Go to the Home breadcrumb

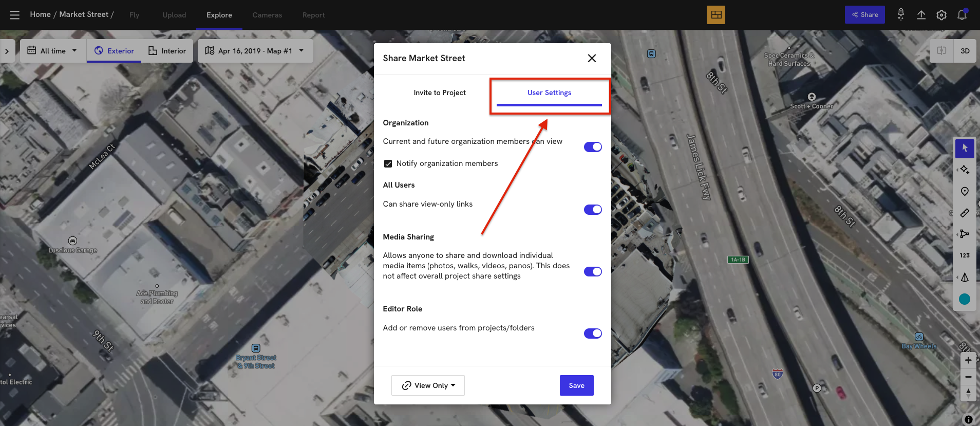coord(40,14)
